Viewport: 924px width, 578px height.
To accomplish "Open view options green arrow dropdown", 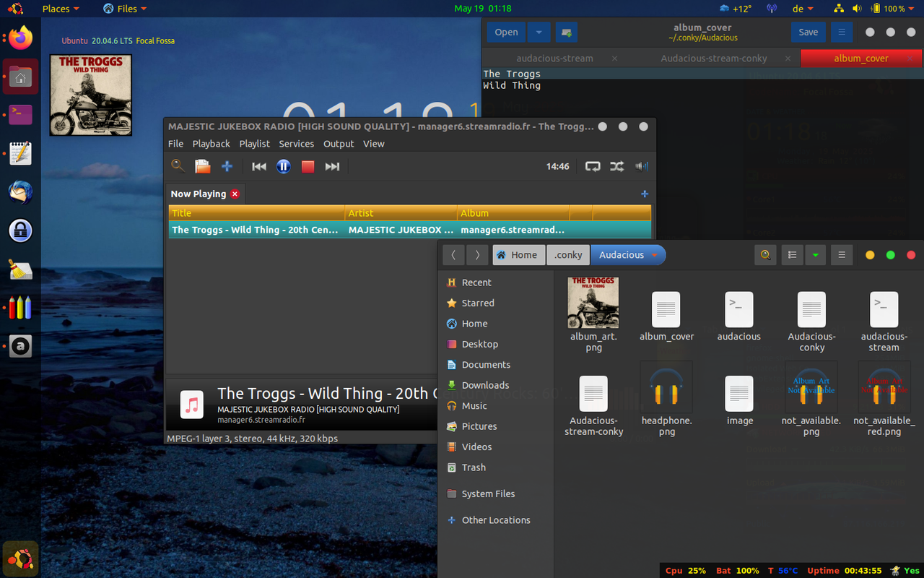I will (815, 255).
